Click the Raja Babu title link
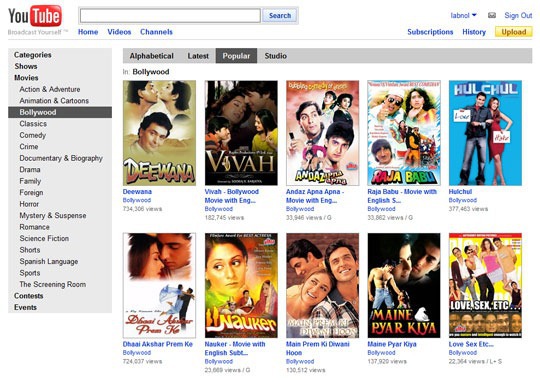 tap(402, 196)
